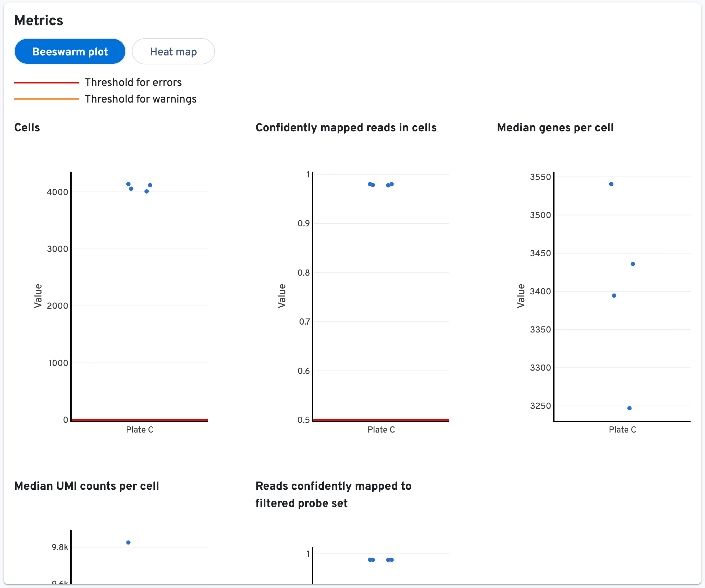Viewport: 705px width, 588px height.
Task: Click the "Threshold for errors" legend label
Action: pyautogui.click(x=133, y=82)
